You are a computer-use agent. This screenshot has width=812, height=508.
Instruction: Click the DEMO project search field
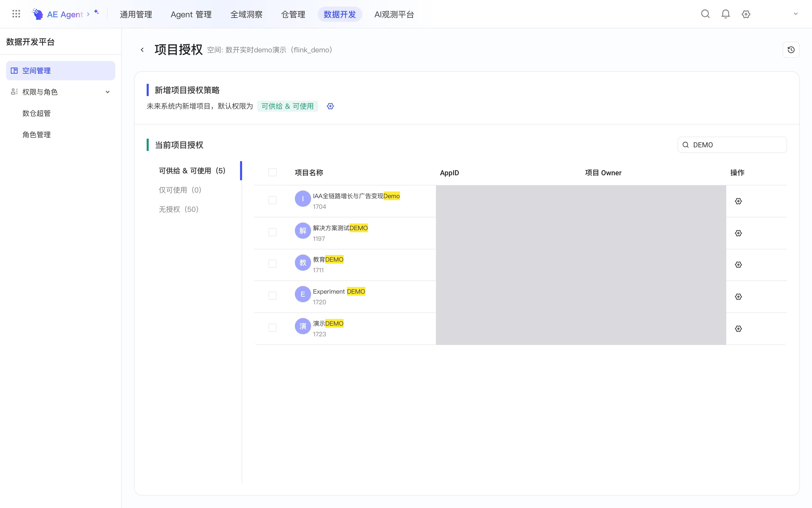[732, 145]
